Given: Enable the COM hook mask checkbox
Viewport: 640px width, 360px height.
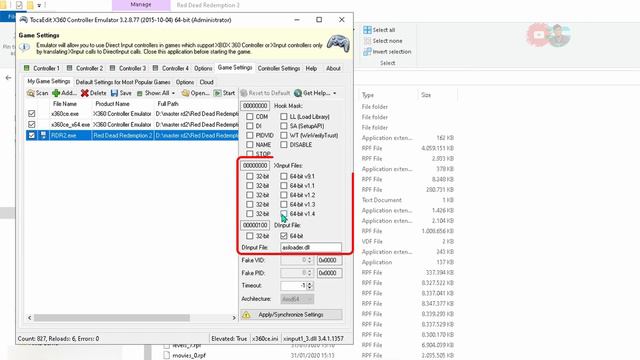Looking at the screenshot, I should pyautogui.click(x=249, y=117).
